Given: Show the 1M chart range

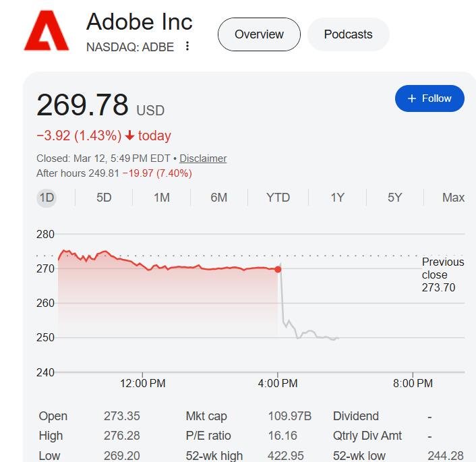Looking at the screenshot, I should [x=162, y=198].
